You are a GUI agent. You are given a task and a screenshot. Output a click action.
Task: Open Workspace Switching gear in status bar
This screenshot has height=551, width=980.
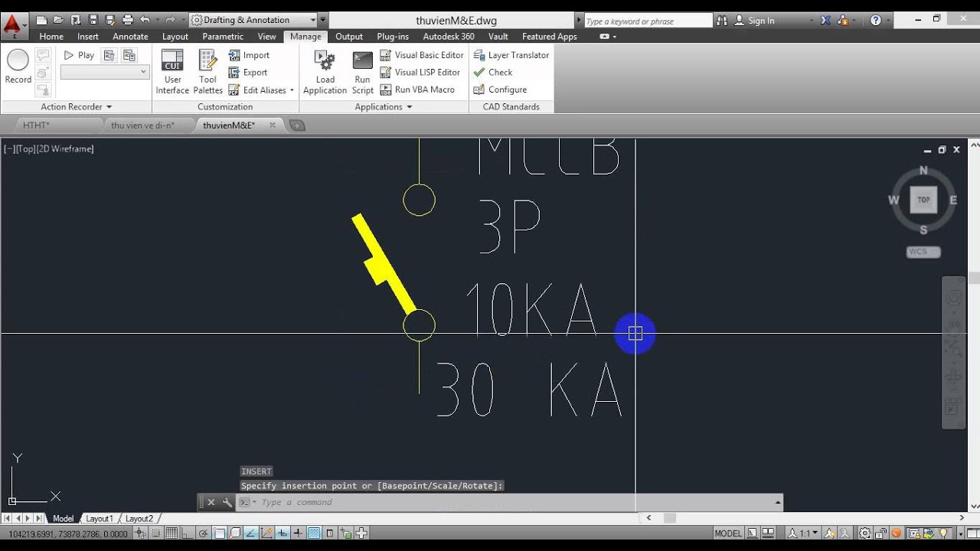coord(865,533)
